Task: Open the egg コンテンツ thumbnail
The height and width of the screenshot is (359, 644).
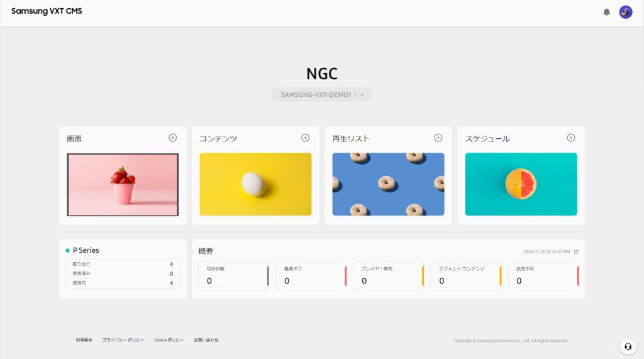Action: (x=255, y=184)
